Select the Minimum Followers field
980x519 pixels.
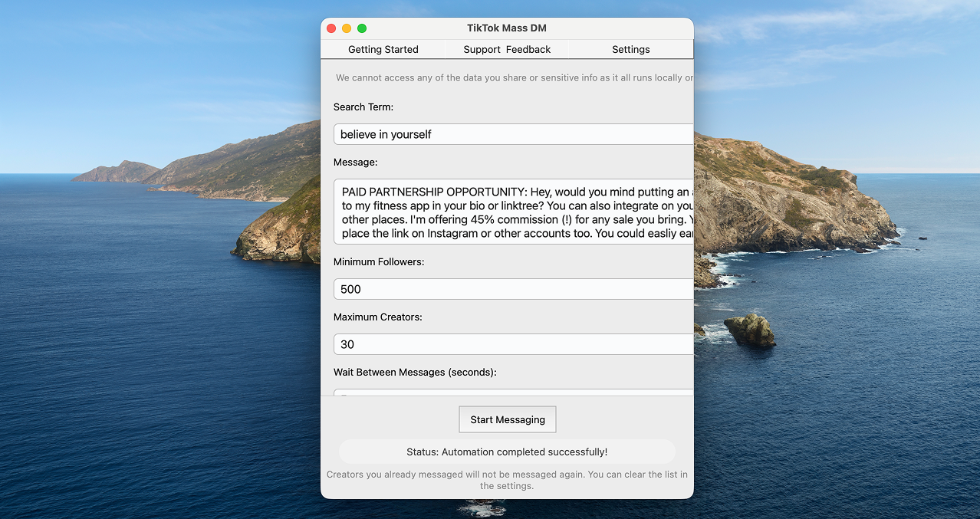(514, 289)
